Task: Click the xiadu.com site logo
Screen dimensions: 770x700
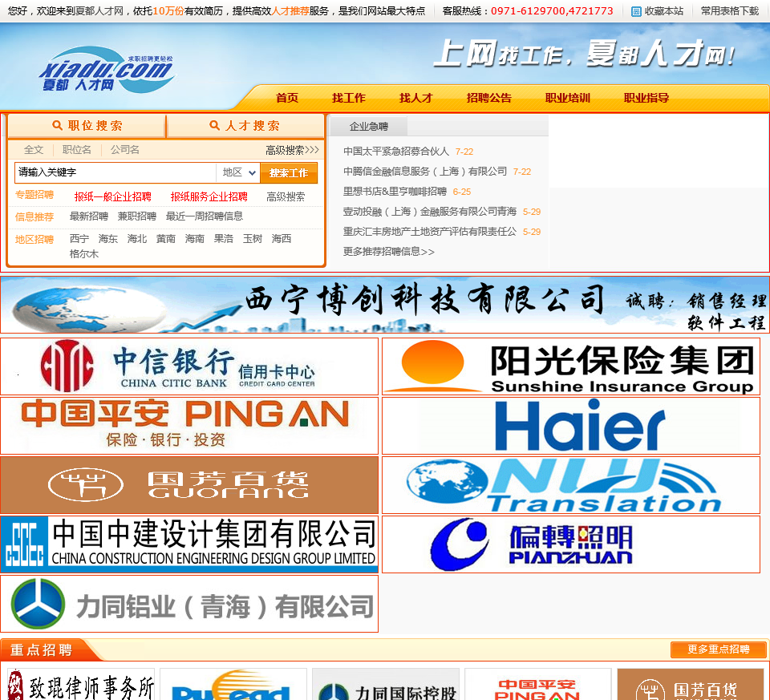Action: click(107, 70)
